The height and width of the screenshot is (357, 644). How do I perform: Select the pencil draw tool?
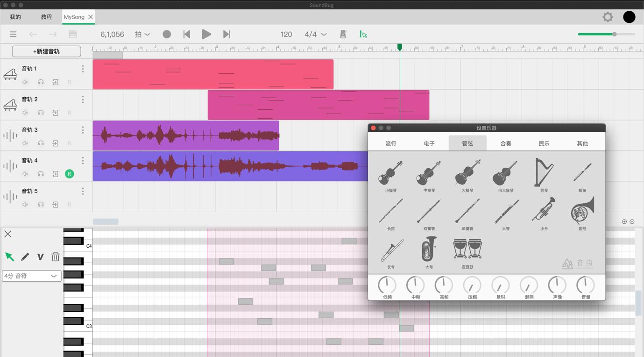tap(25, 257)
